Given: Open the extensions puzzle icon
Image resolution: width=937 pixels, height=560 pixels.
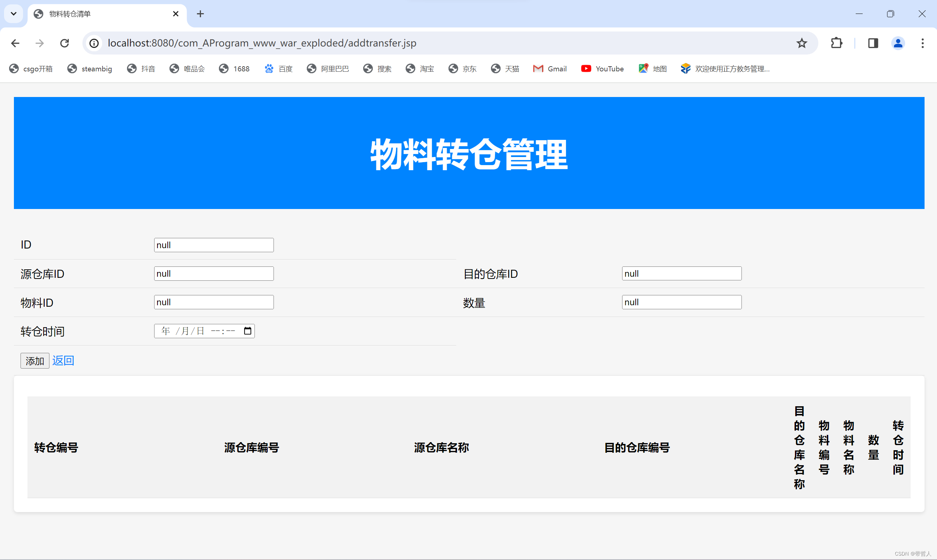Looking at the screenshot, I should click(837, 43).
